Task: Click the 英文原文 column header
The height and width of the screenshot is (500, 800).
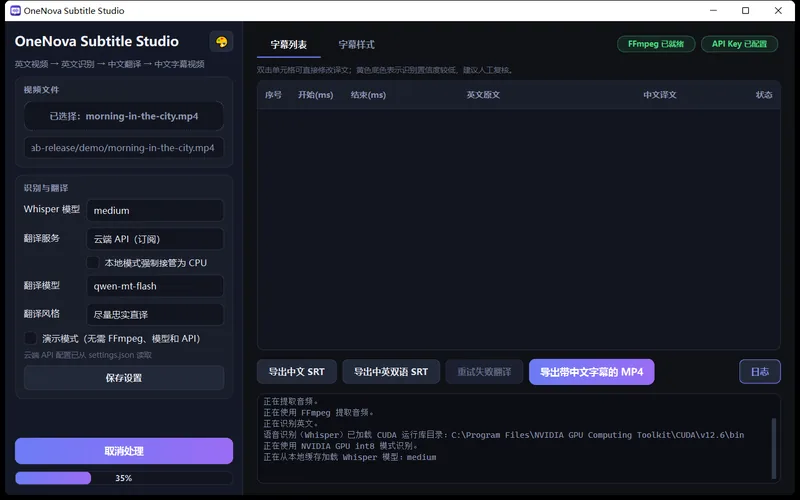Action: tap(483, 95)
